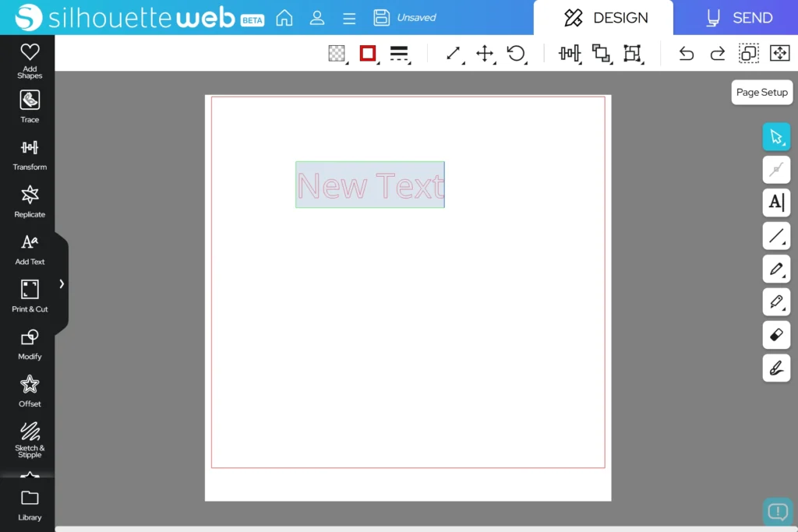The height and width of the screenshot is (532, 798).
Task: Switch to the SEND tab
Action: tap(737, 17)
